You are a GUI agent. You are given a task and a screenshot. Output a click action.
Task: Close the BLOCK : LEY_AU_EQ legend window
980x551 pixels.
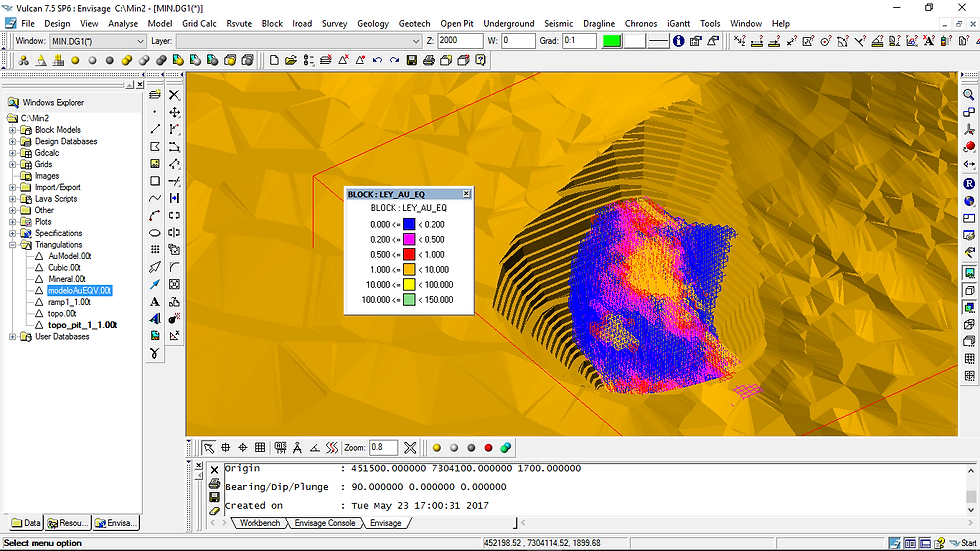pos(466,194)
